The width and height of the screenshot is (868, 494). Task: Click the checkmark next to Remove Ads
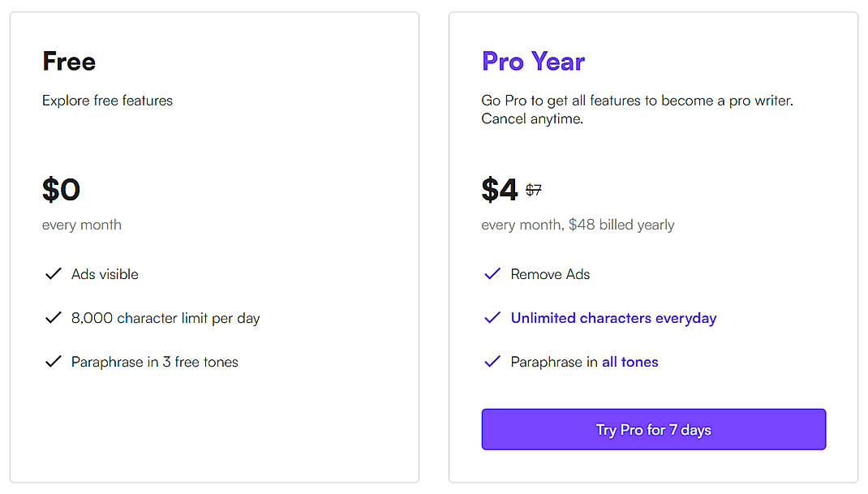click(x=492, y=273)
